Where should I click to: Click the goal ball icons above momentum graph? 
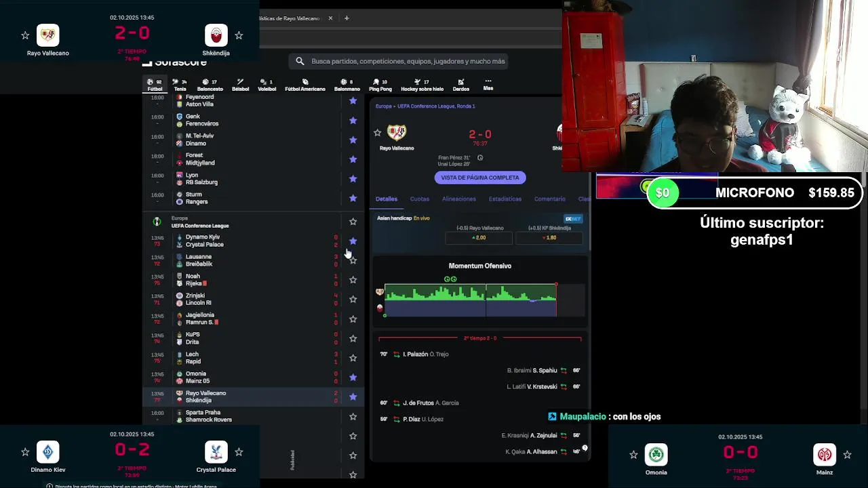(450, 279)
